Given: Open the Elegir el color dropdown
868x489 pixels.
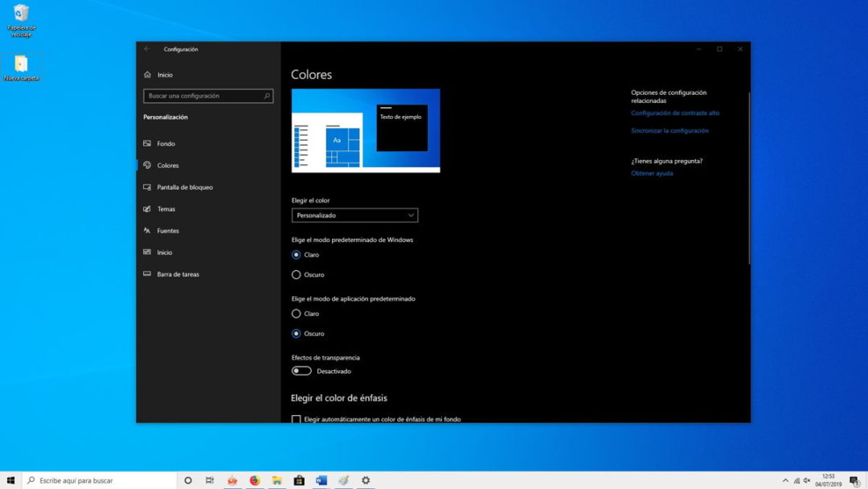Looking at the screenshot, I should (x=354, y=215).
